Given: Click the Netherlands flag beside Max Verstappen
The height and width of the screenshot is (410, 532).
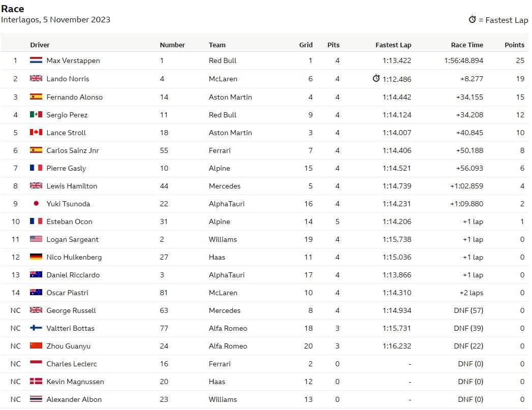Looking at the screenshot, I should coord(36,60).
